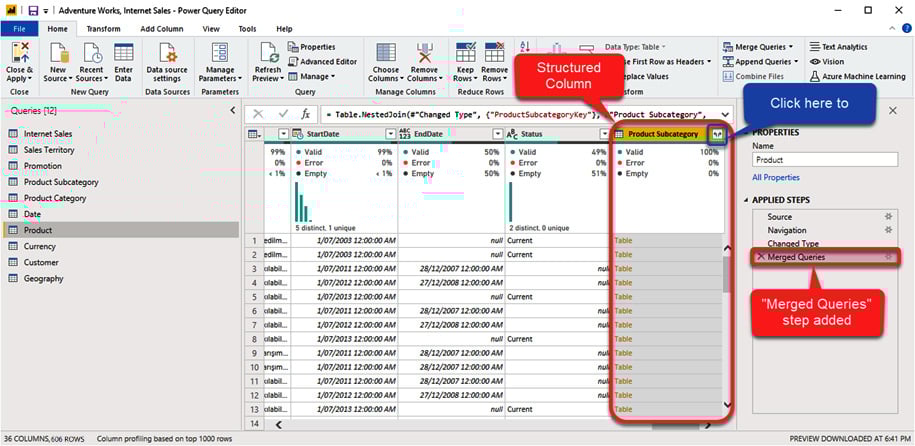This screenshot has height=446, width=915.
Task: Click the Close & Apply icon
Action: point(20,53)
